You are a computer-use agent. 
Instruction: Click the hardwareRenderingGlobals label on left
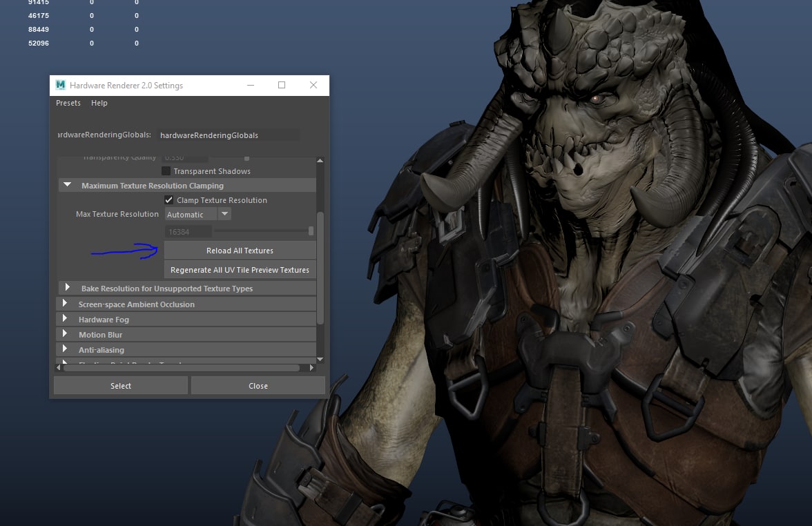point(104,135)
